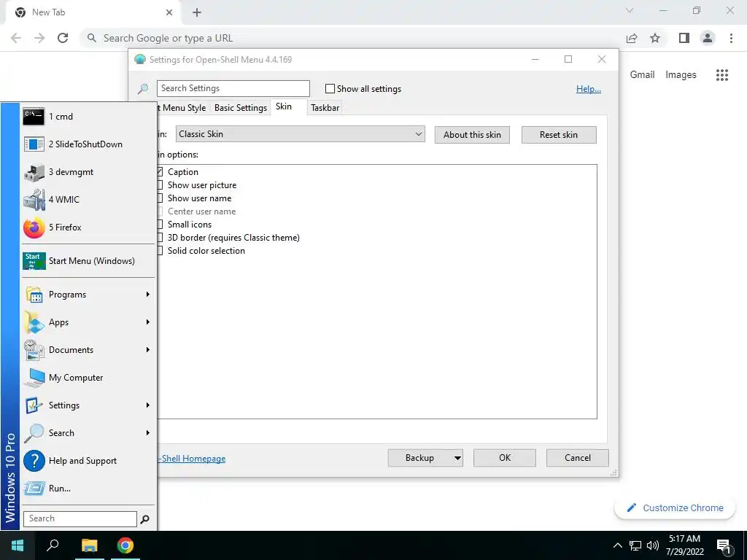Enable Show all settings checkbox
This screenshot has width=747, height=560.
(x=330, y=88)
